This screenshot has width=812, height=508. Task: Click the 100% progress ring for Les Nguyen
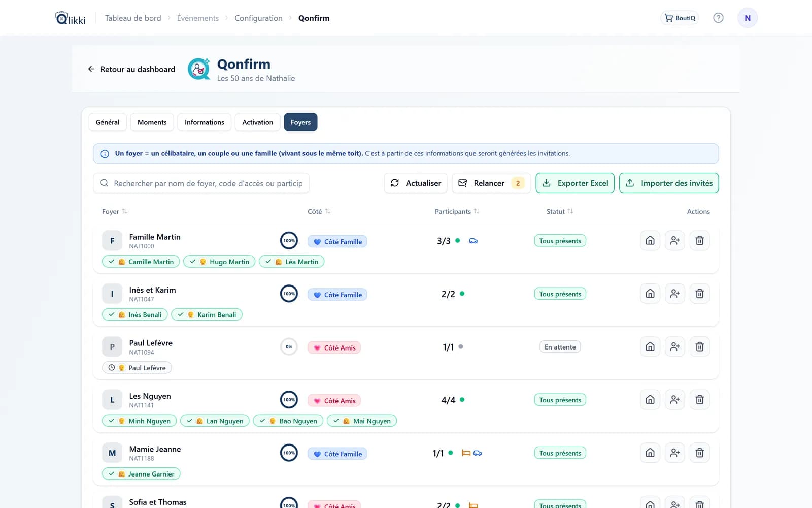289,400
